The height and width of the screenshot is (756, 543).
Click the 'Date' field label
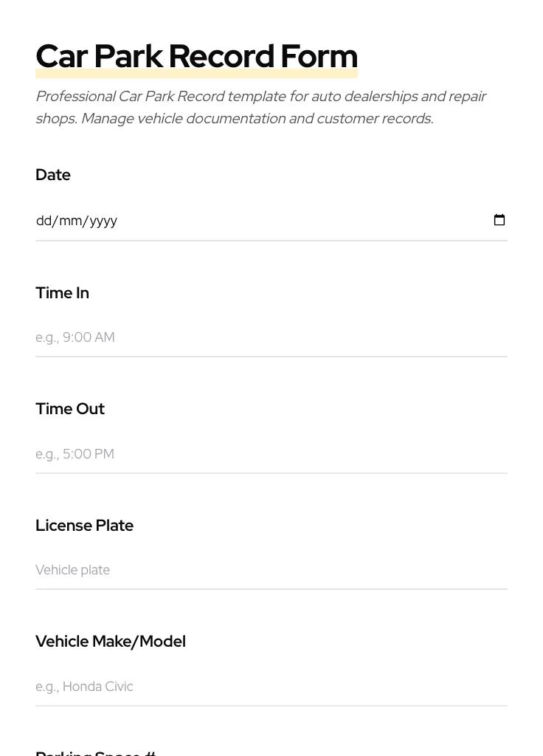click(53, 175)
